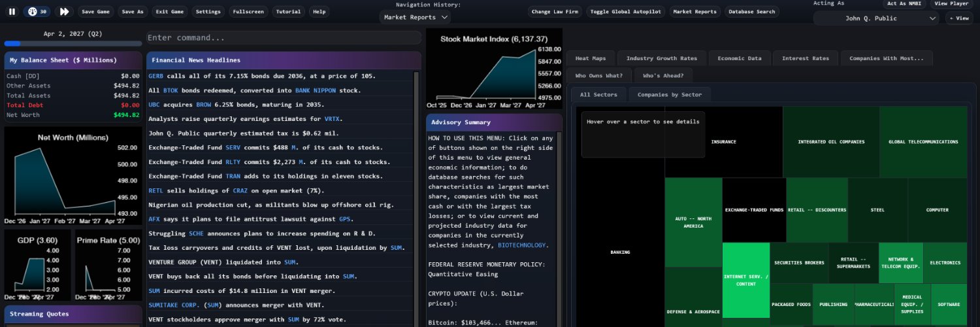
Task: Click the Cash [DD] balance sheet row
Action: tap(73, 76)
